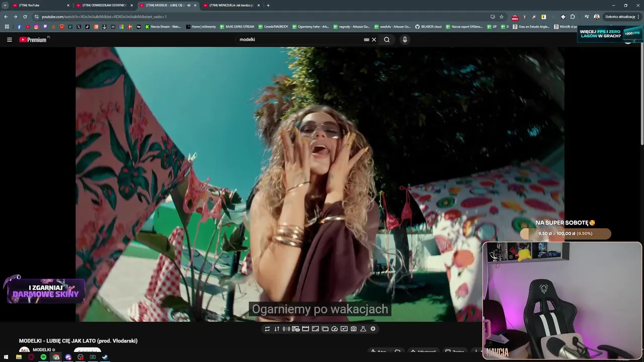The image size is (644, 362).
Task: Open the Chrome profile avatar
Action: (597, 17)
